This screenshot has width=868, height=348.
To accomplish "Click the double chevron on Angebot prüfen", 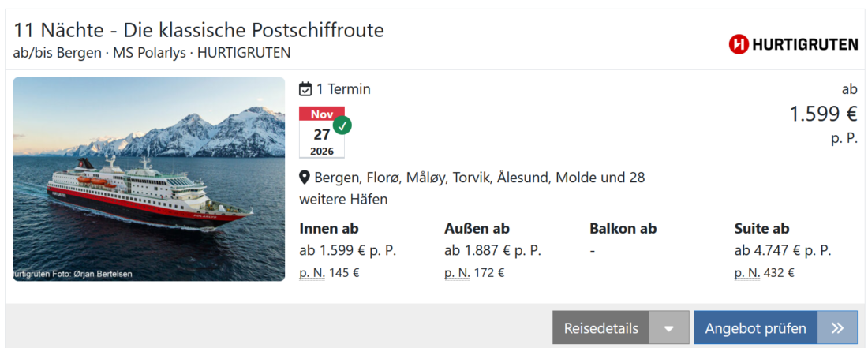I will (x=837, y=328).
